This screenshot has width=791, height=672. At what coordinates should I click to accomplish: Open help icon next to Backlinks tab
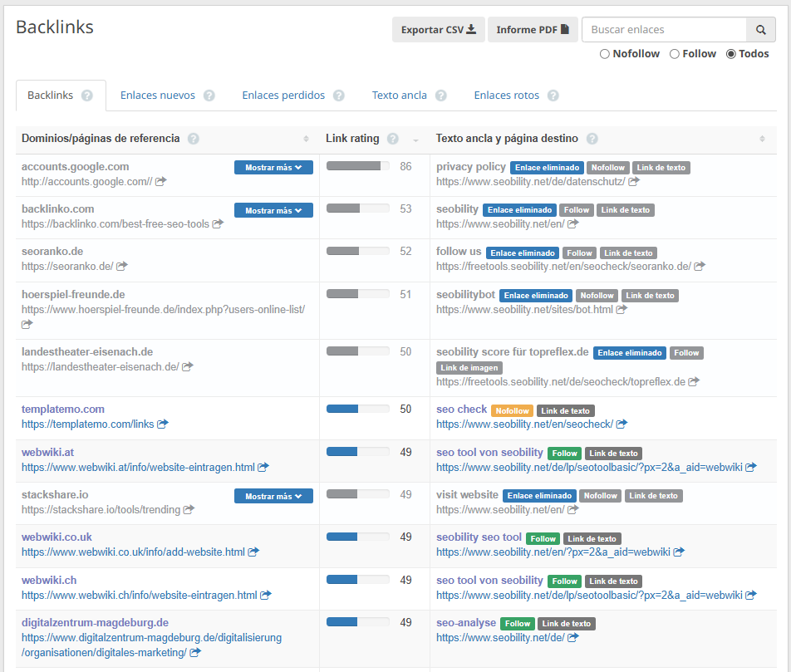[x=86, y=96]
